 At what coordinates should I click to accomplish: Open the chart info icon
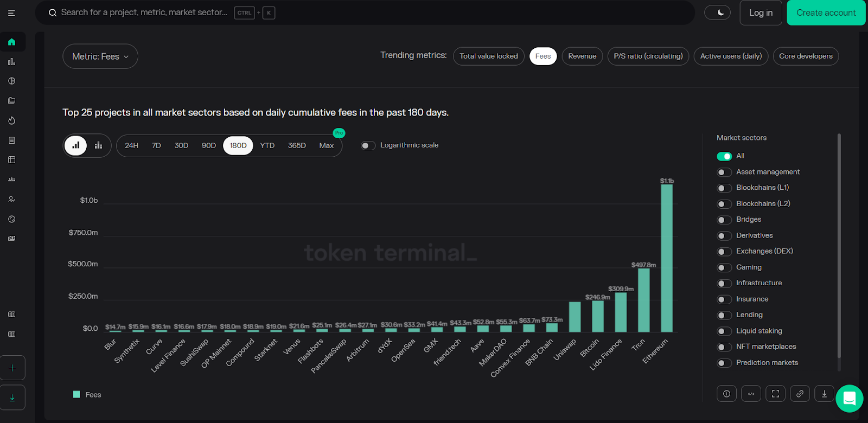pyautogui.click(x=726, y=394)
